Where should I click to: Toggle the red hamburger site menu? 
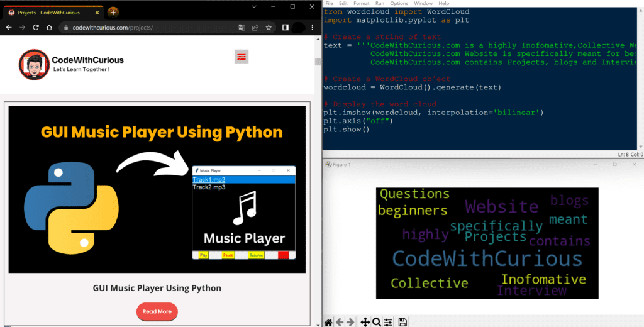tap(241, 57)
